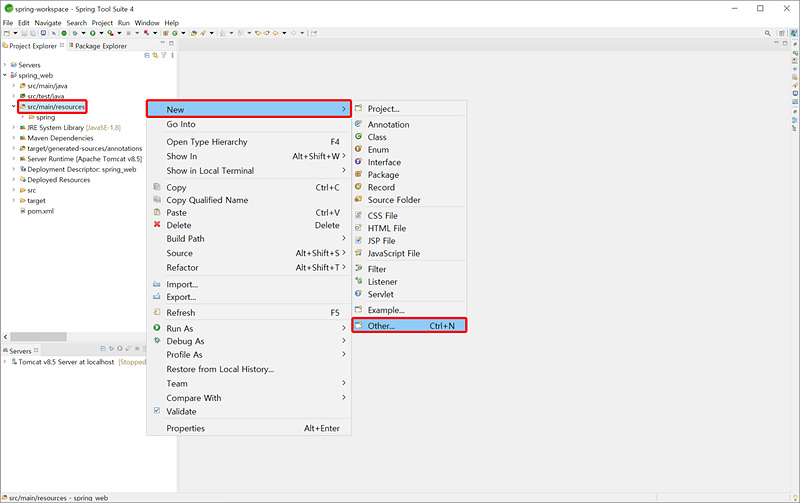The height and width of the screenshot is (503, 800).
Task: Select the spring folder in tree
Action: pos(45,117)
